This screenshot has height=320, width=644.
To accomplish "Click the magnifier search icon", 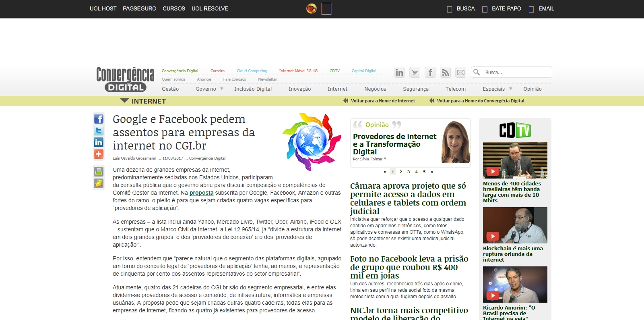I will 477,72.
